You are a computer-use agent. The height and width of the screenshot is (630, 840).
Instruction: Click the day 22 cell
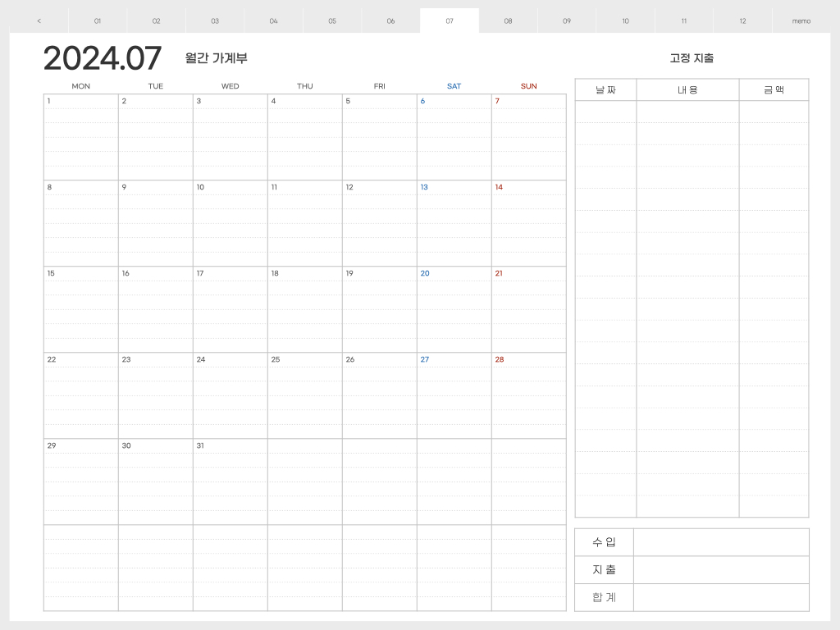coord(81,396)
